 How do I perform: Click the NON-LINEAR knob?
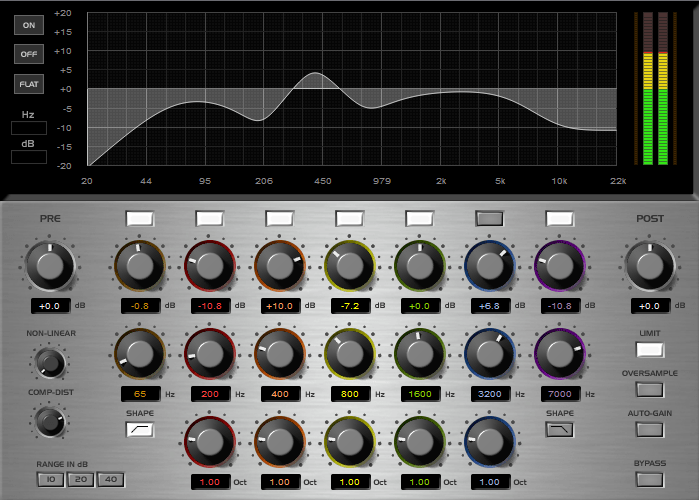tap(48, 362)
